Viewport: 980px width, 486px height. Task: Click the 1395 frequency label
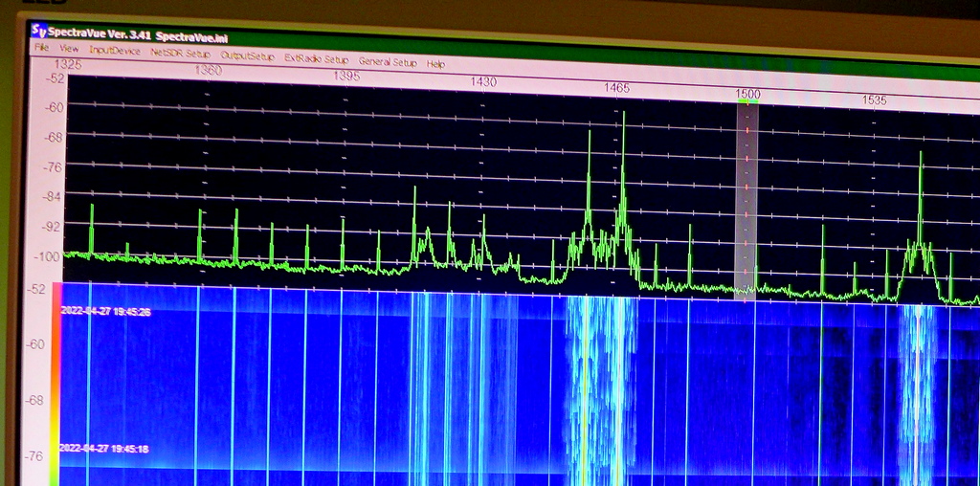(346, 76)
